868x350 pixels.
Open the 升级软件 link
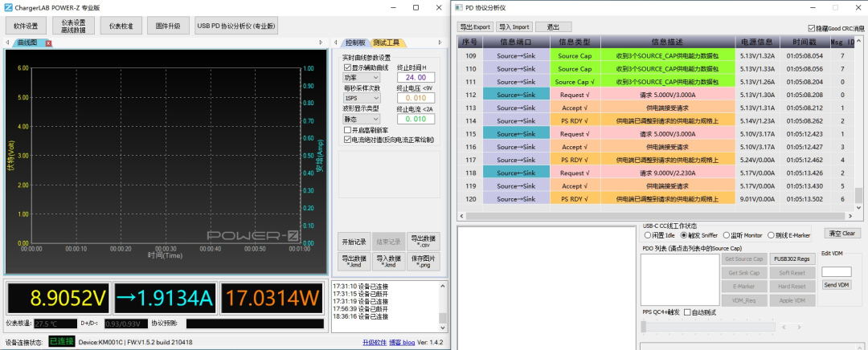coord(375,342)
